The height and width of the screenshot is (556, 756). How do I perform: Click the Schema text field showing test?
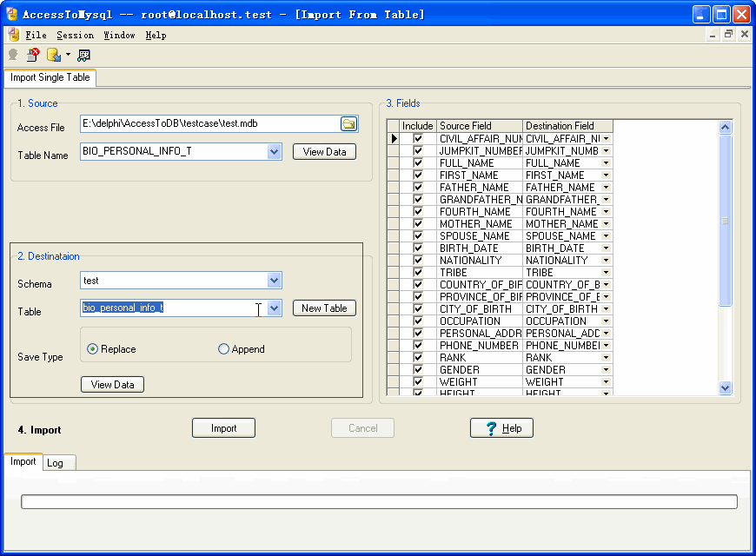(x=174, y=281)
